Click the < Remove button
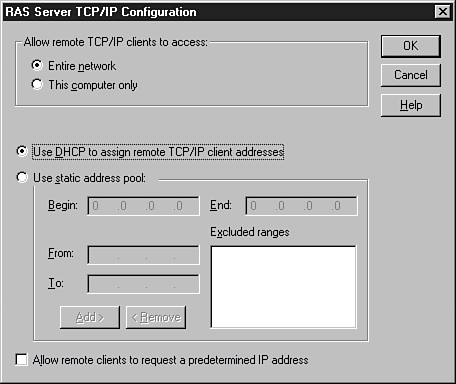Screen dimensions: 456x384 pos(156,317)
